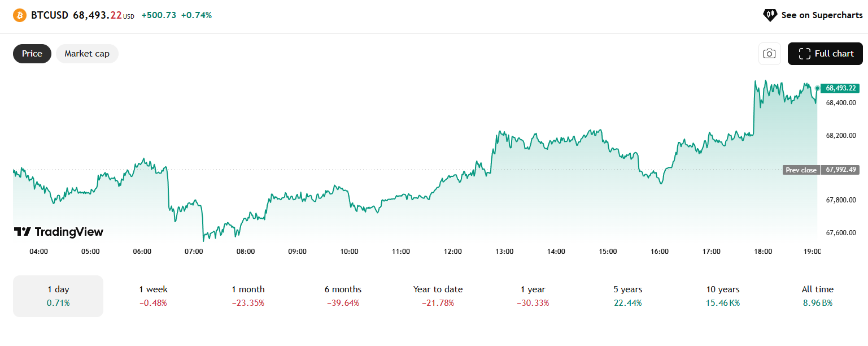Open the Full chart view

[825, 54]
